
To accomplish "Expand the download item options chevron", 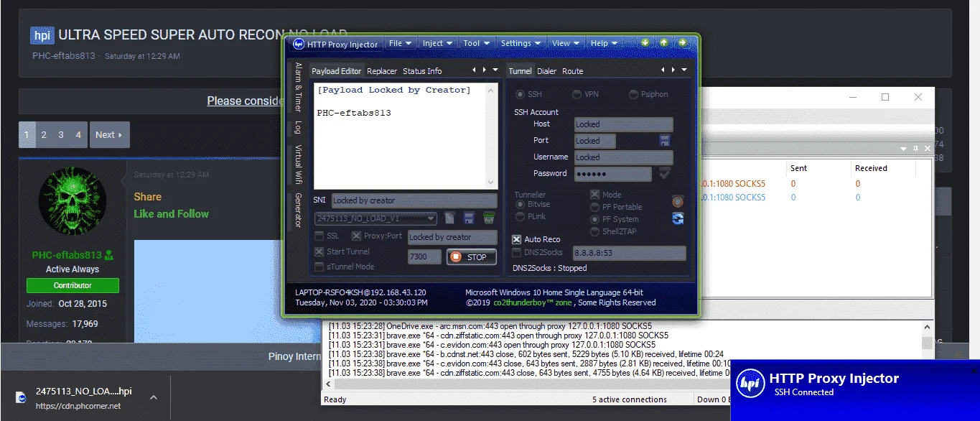I will pos(153,397).
